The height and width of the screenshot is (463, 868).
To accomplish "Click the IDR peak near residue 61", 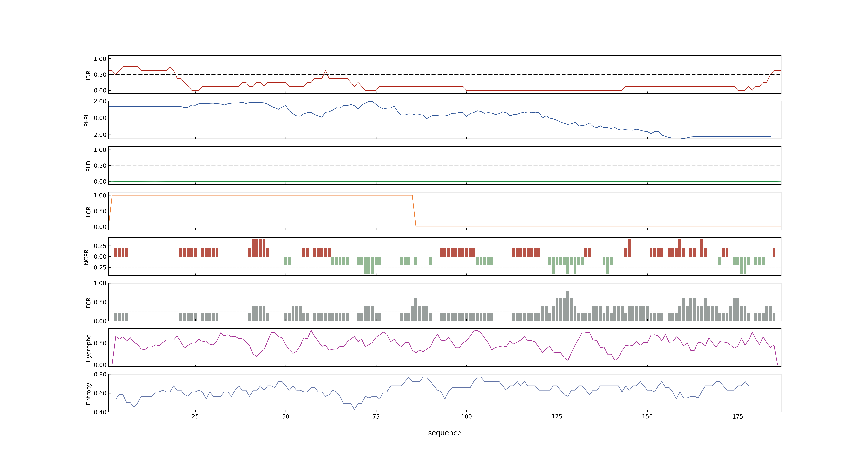I will coord(326,71).
